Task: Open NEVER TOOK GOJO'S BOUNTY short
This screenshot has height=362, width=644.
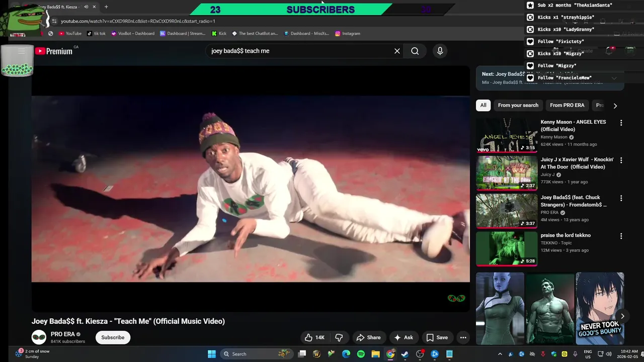Action: 600,308
